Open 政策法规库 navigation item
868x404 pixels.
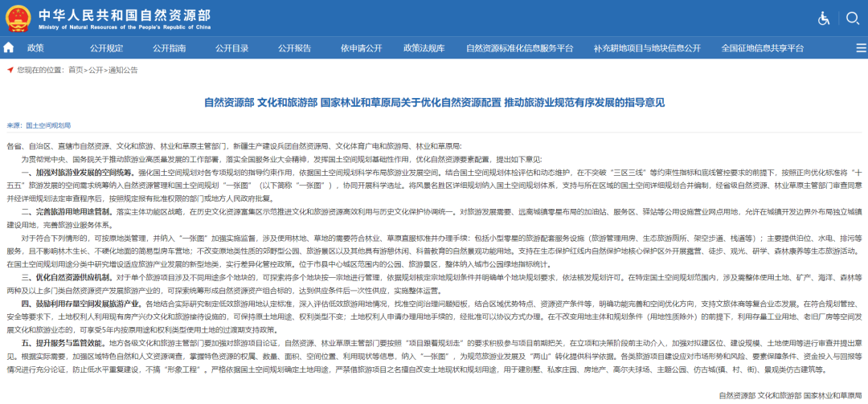point(424,48)
